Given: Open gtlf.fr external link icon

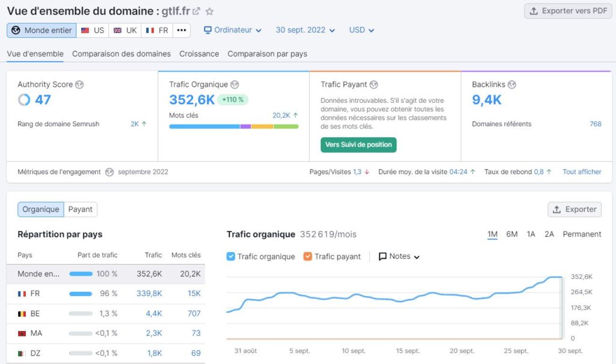Looking at the screenshot, I should point(196,11).
